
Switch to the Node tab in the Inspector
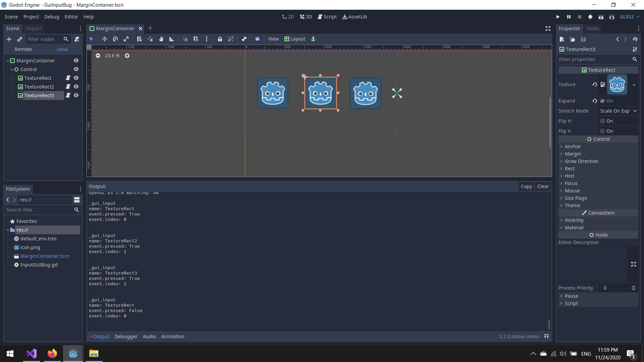click(x=593, y=28)
